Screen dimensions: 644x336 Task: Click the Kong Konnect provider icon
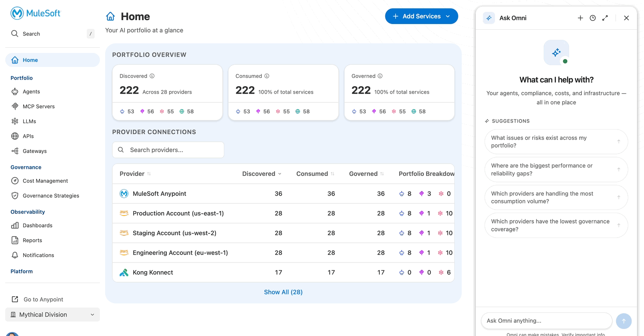124,272
